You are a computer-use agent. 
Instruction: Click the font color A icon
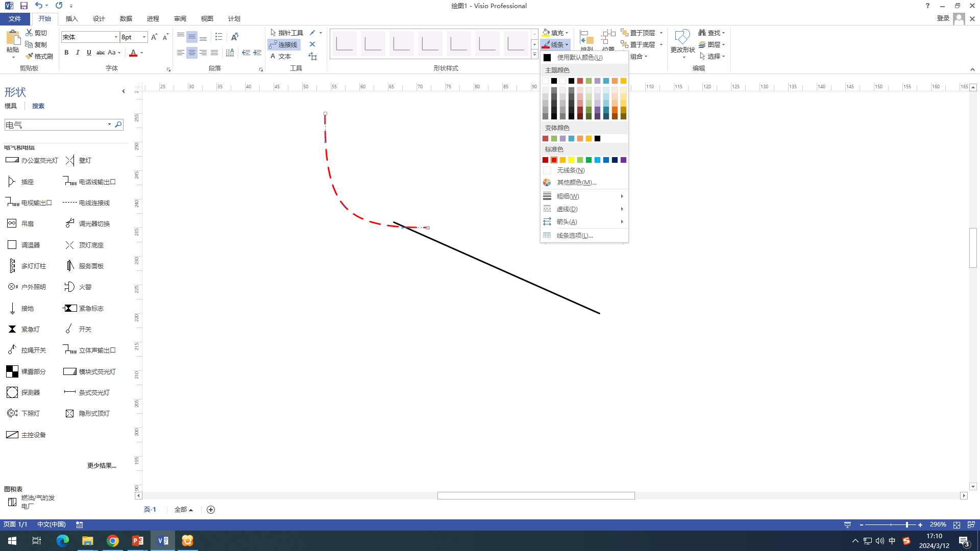(x=133, y=53)
